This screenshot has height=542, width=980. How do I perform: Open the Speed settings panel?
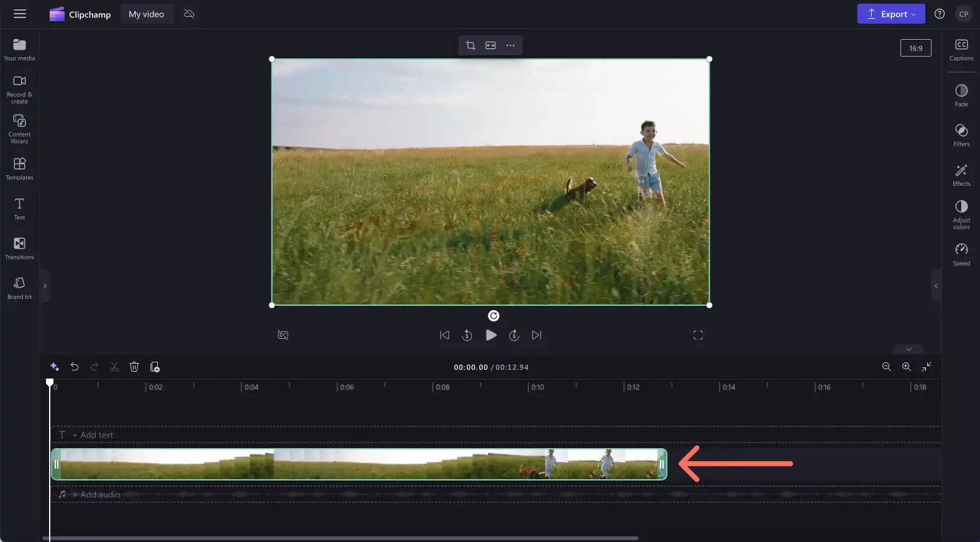(x=961, y=254)
